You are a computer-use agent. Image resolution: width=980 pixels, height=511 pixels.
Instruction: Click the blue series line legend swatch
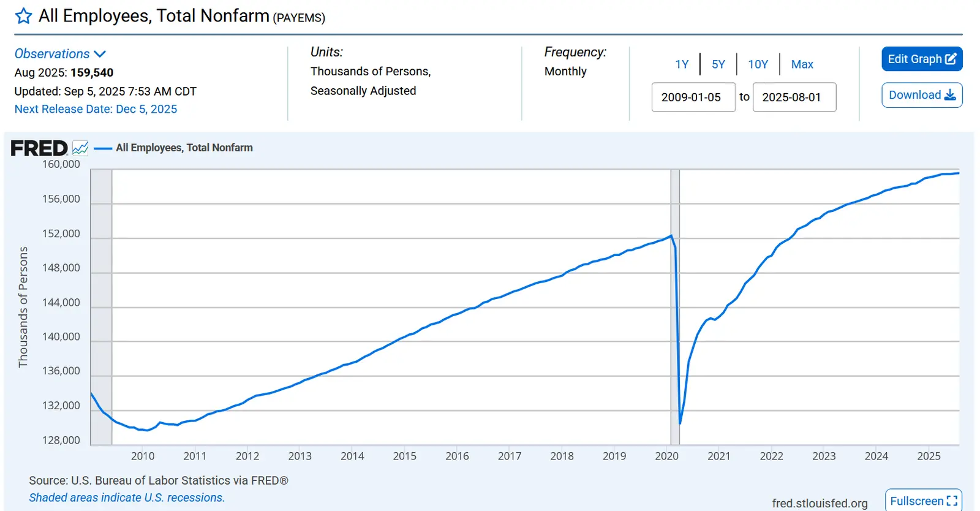pos(103,148)
